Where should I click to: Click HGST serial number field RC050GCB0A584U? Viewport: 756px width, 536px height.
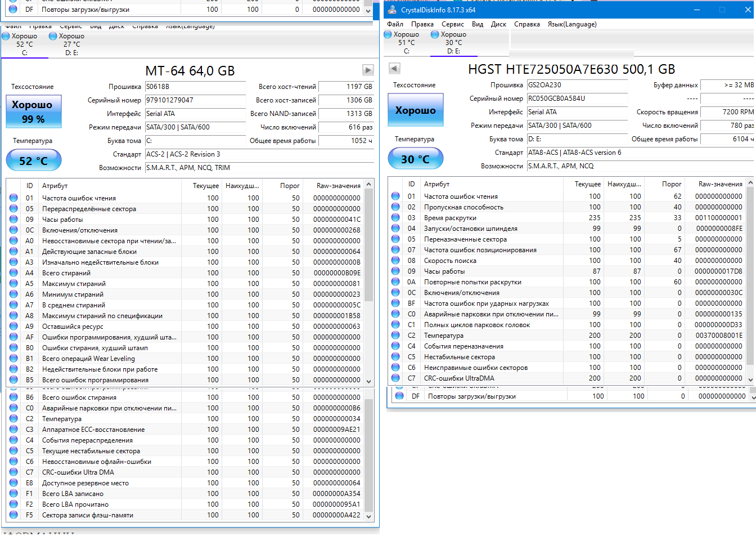pos(577,99)
